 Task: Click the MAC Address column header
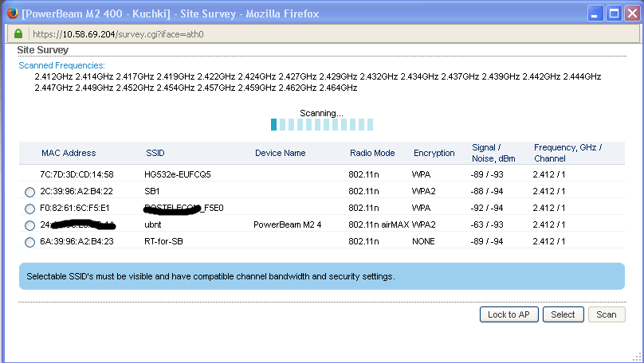69,153
